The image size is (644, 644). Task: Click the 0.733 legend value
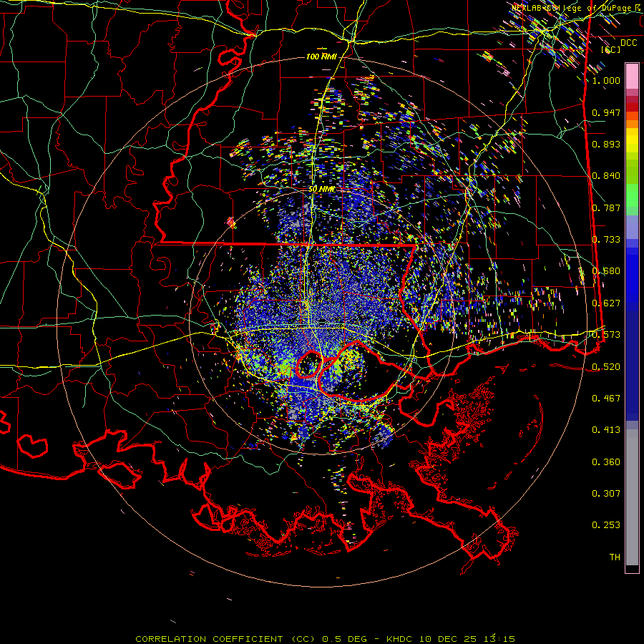[606, 240]
